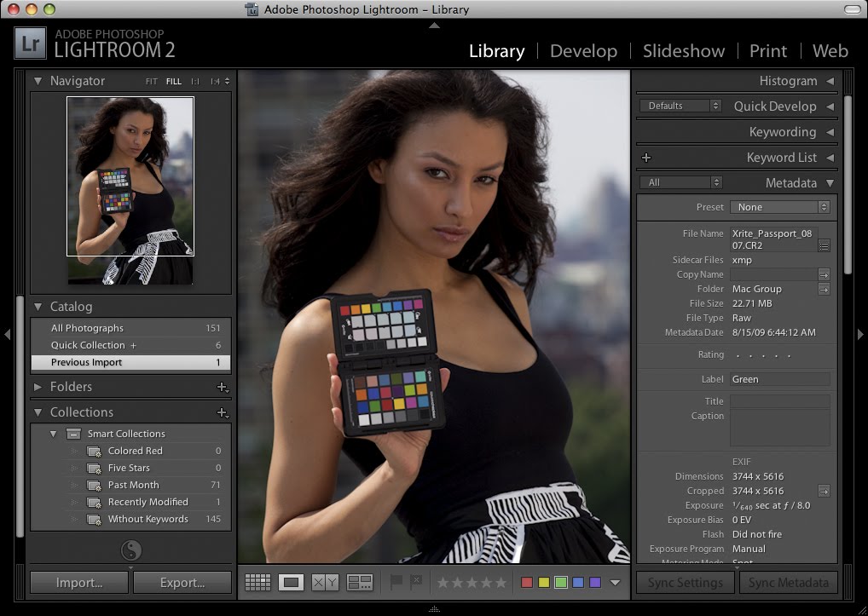Hide the right panel group
This screenshot has height=616, width=868.
[x=860, y=334]
